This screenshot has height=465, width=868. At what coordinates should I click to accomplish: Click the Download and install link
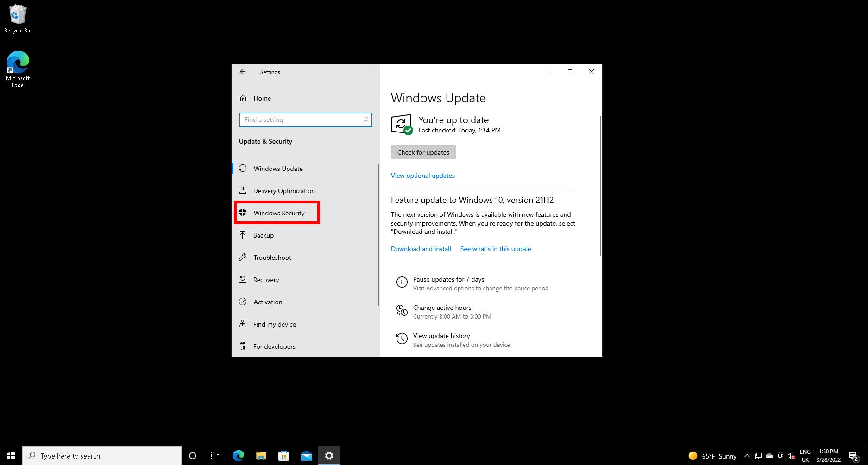click(421, 249)
